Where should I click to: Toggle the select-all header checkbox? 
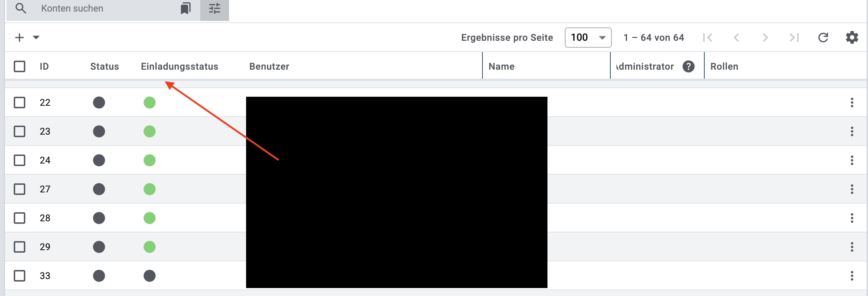[x=20, y=66]
